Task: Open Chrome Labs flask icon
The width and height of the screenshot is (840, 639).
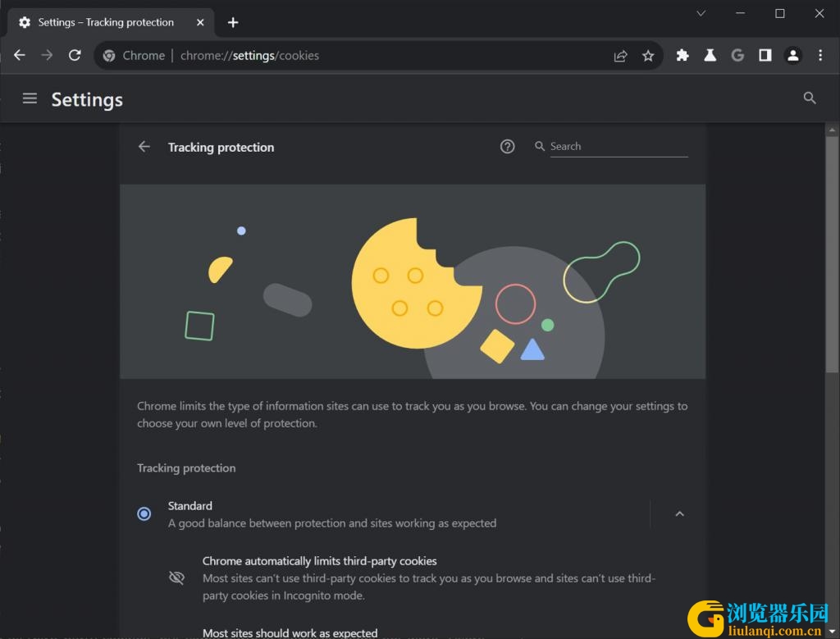Action: coord(710,55)
